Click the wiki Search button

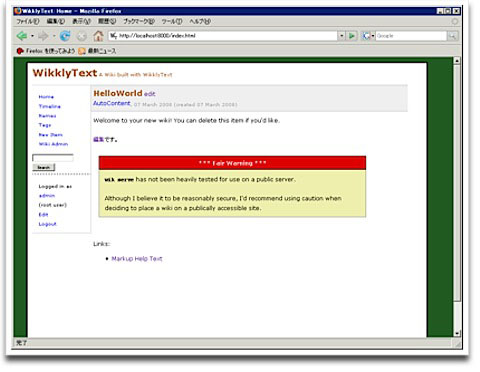tap(44, 167)
